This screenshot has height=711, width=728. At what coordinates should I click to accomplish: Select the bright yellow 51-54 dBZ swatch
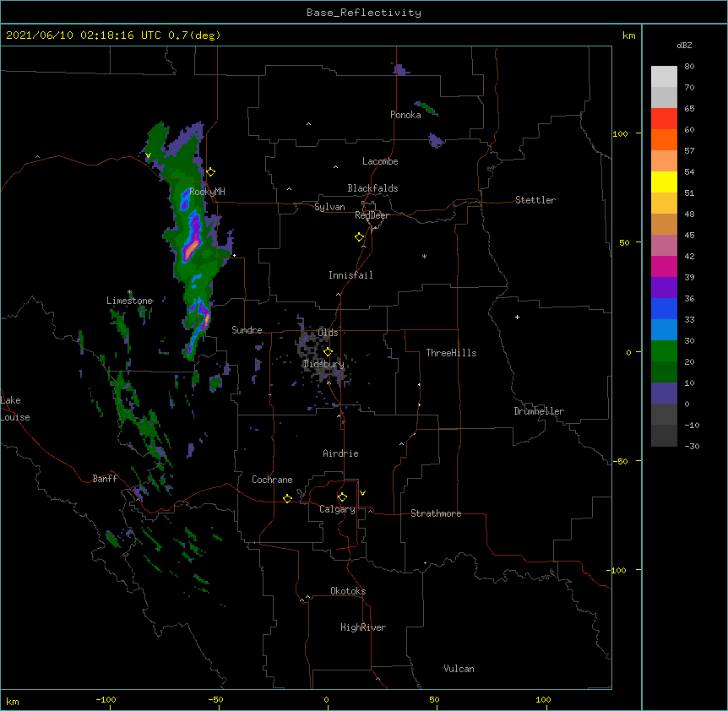pyautogui.click(x=664, y=182)
